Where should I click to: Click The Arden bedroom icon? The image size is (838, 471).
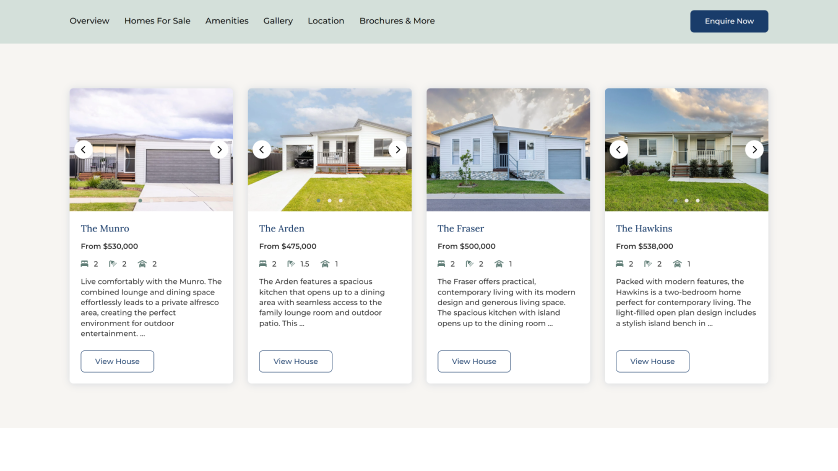coord(263,264)
